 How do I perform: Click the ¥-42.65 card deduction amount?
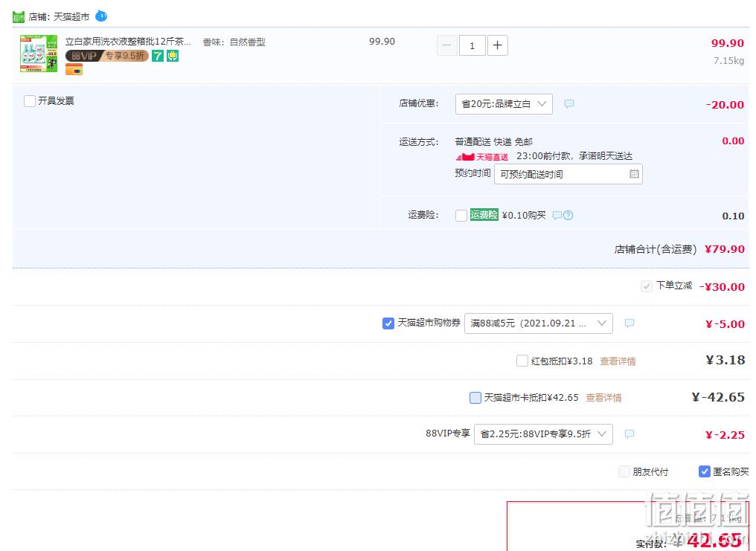click(718, 397)
